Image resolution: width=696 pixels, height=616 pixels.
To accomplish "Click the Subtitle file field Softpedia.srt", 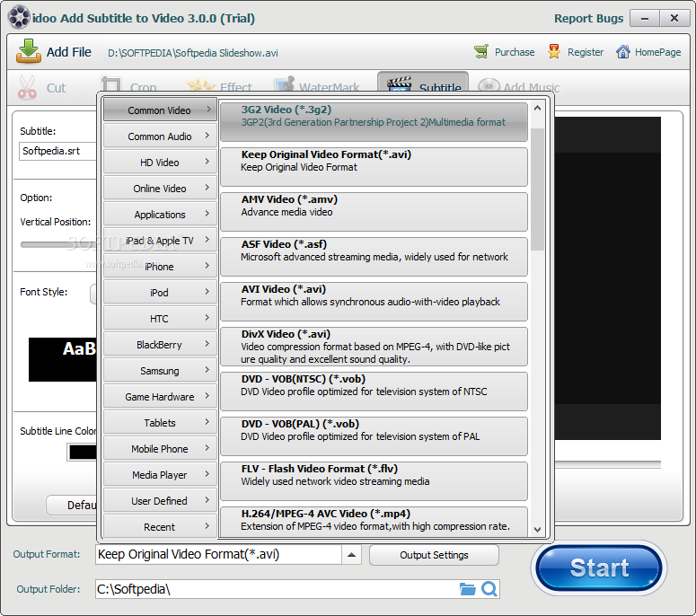I will pyautogui.click(x=57, y=151).
